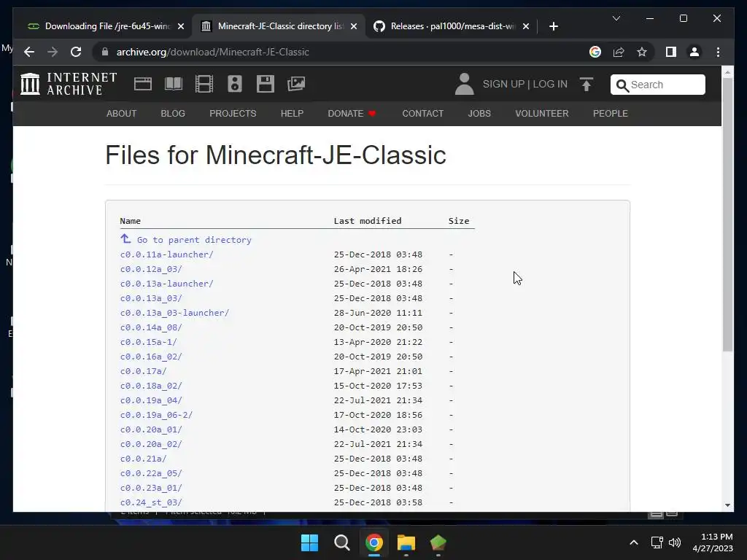Image resolution: width=747 pixels, height=560 pixels.
Task: Open the c0.0.12a_03/ folder
Action: point(151,269)
